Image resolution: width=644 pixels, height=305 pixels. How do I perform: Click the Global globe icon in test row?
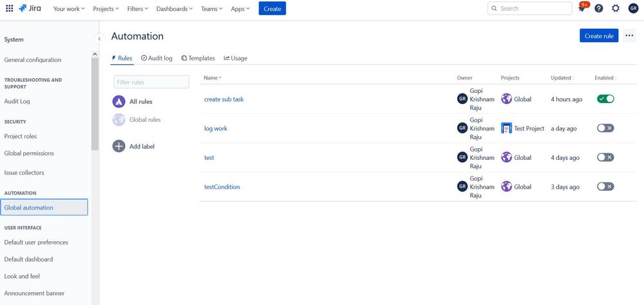(x=507, y=157)
